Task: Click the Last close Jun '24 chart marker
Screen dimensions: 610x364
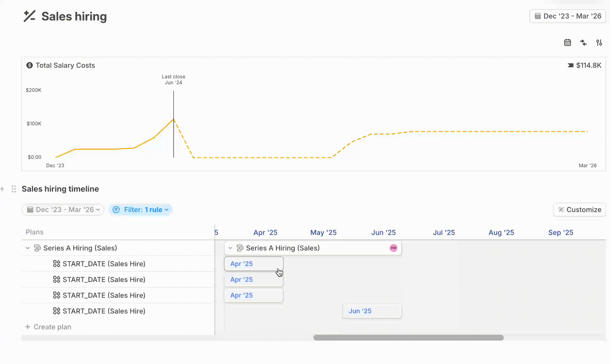Action: (173, 80)
